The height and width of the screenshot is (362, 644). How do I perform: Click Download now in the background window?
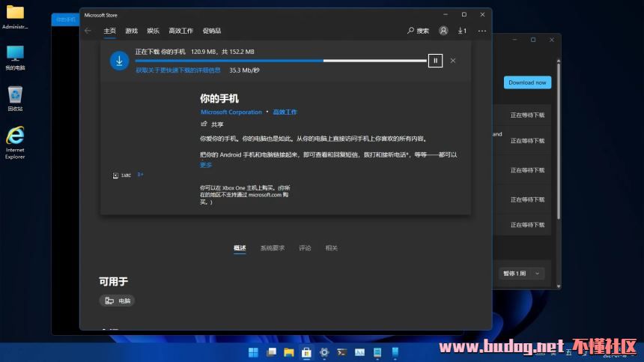tap(527, 82)
